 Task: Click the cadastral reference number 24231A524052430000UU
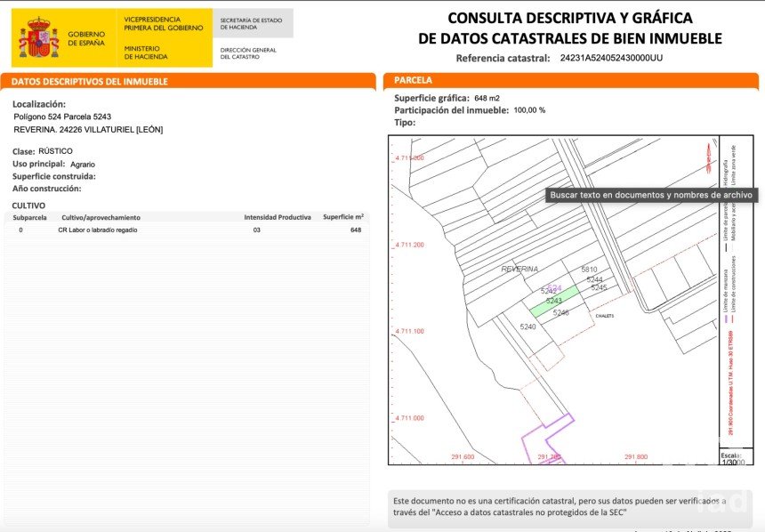[611, 59]
